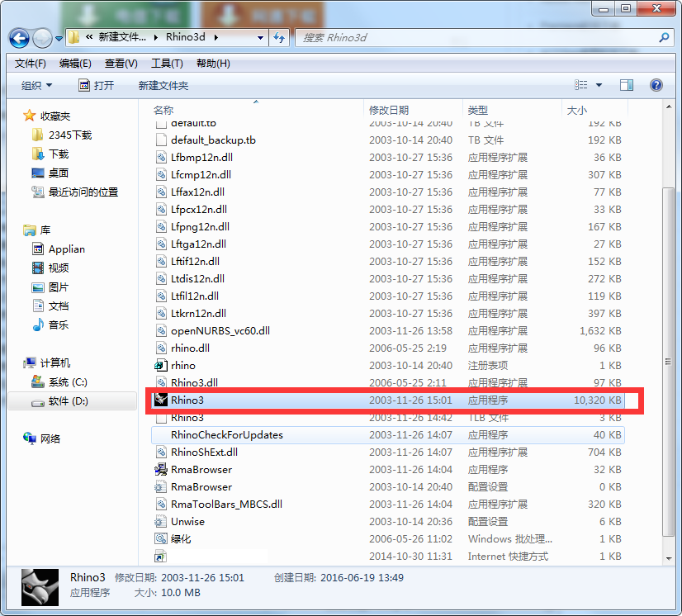
Task: Select 桌面 in the navigation pane
Action: 59,173
